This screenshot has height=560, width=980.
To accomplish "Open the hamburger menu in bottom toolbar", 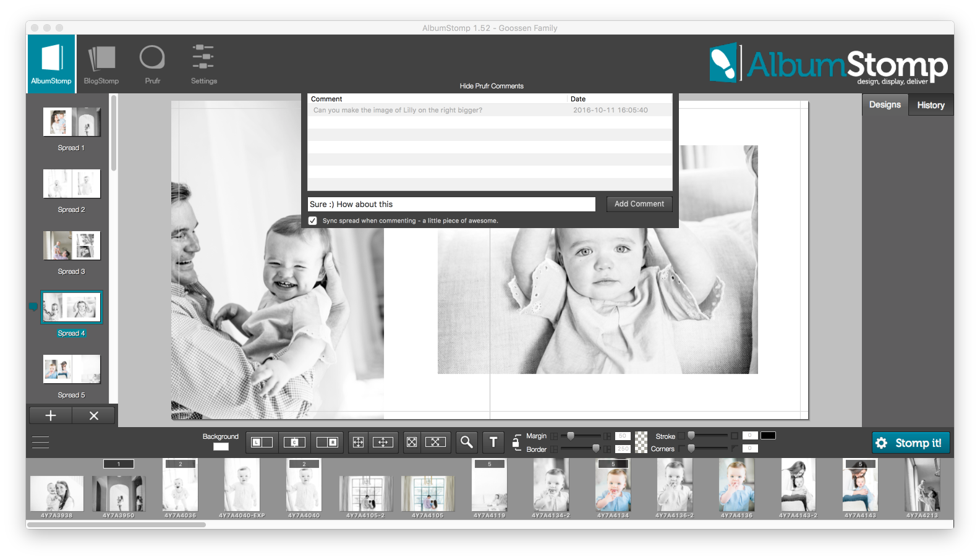I will (x=40, y=442).
